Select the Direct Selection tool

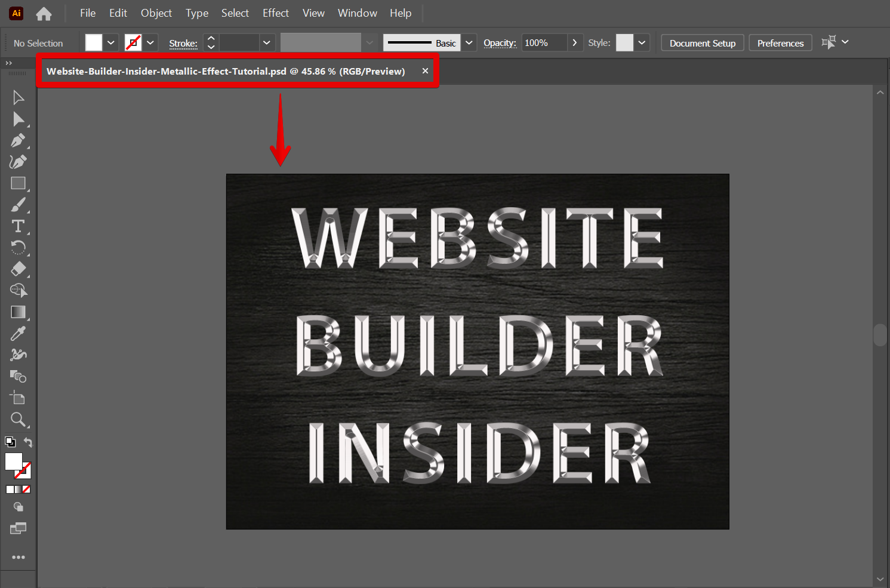point(18,119)
